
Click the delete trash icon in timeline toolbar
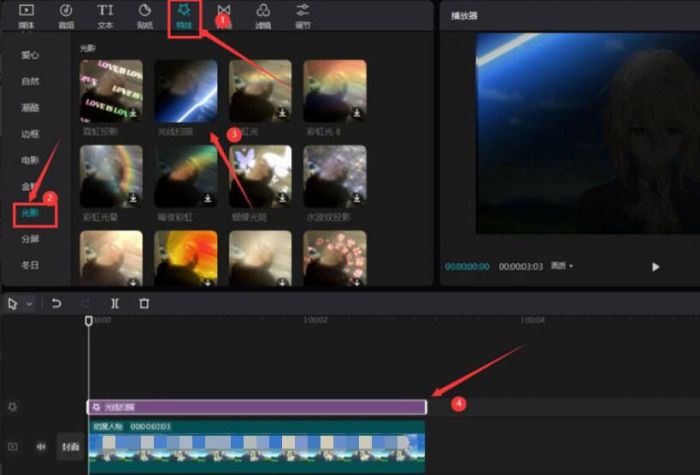(x=144, y=303)
